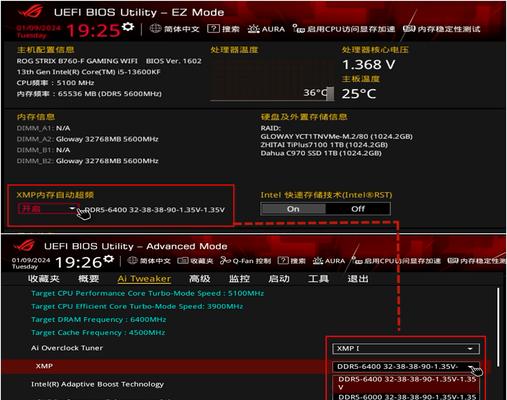This screenshot has width=507, height=400.
Task: Click the vertical scrollbar in the Advanced Mode panel
Action: [x=498, y=327]
